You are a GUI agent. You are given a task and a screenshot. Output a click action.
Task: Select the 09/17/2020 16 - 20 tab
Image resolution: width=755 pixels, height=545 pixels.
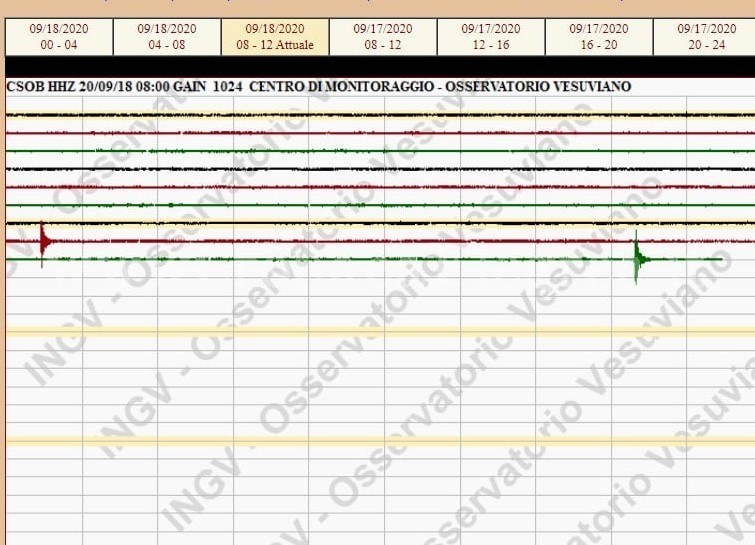(x=598, y=36)
